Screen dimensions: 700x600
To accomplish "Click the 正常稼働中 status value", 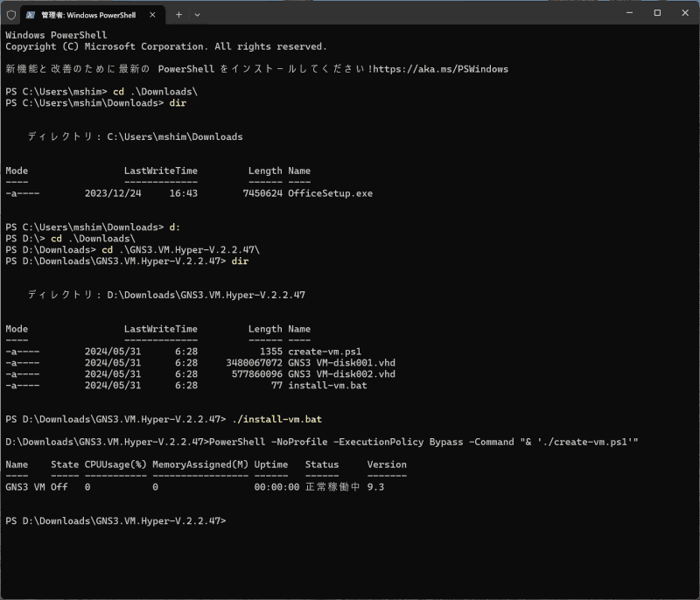I will pyautogui.click(x=332, y=486).
